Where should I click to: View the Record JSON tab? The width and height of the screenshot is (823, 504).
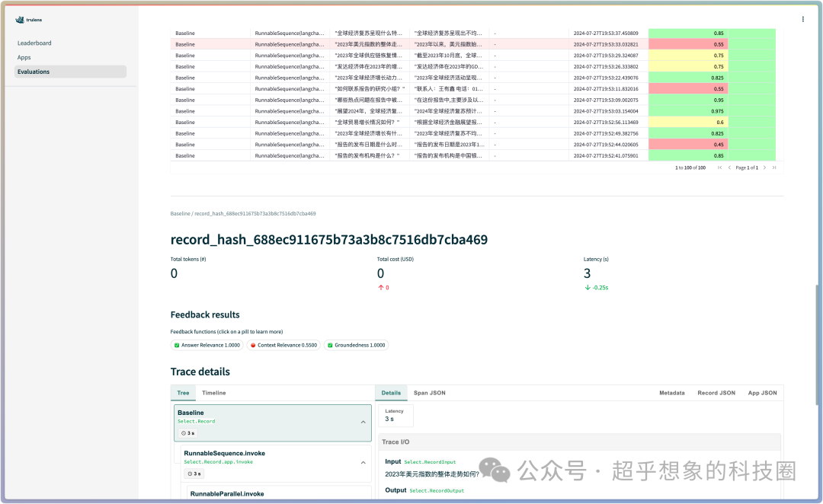pos(716,393)
